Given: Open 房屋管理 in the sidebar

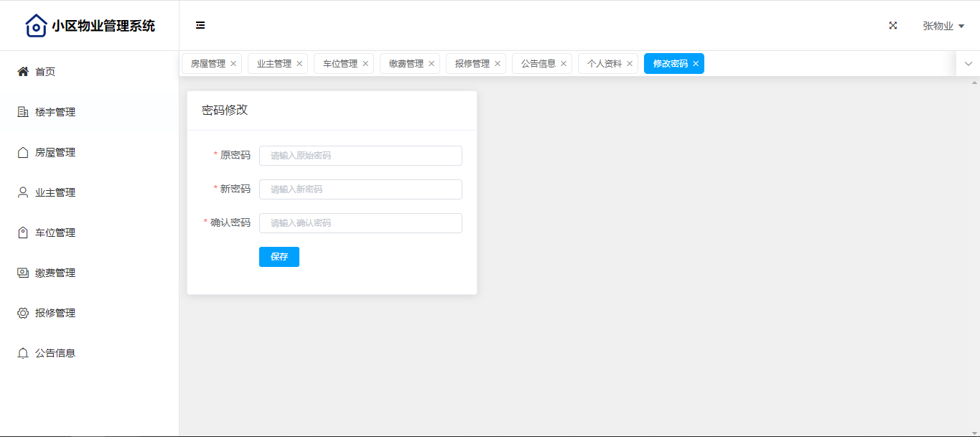Looking at the screenshot, I should click(x=89, y=152).
